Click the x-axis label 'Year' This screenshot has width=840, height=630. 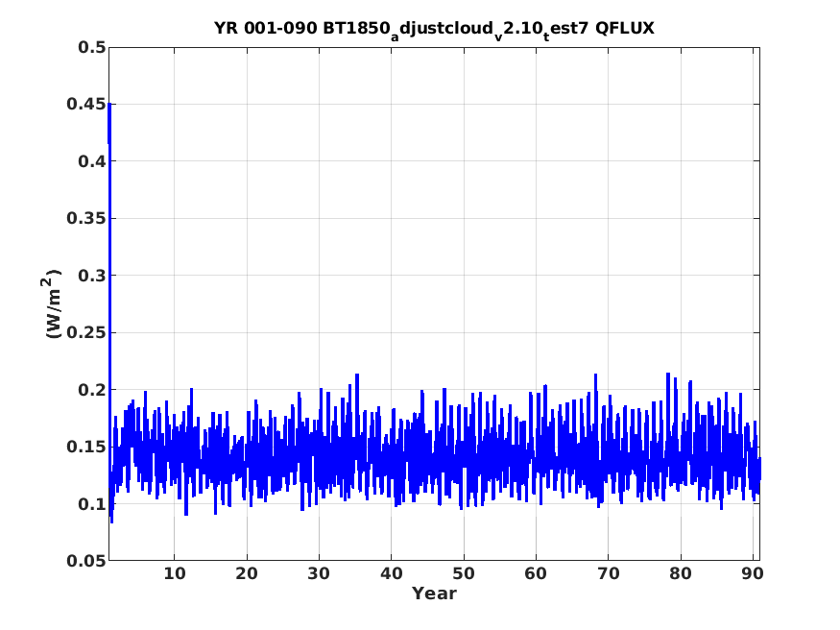pyautogui.click(x=434, y=594)
